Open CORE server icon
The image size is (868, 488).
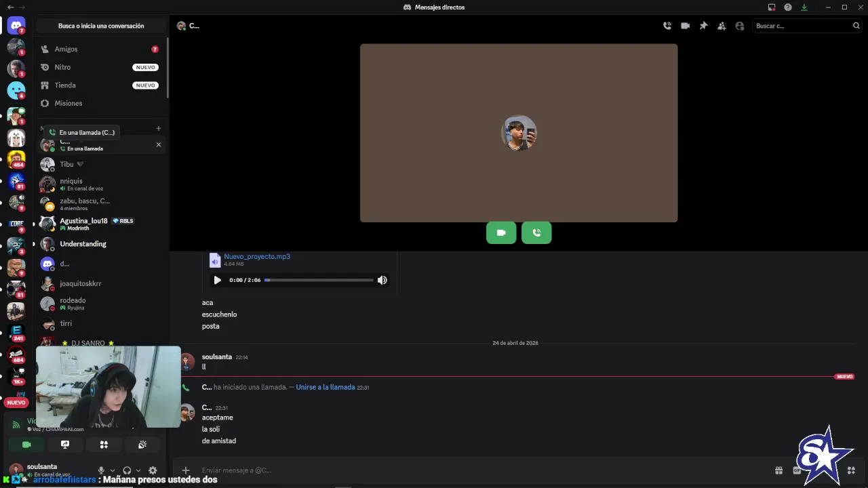(x=16, y=224)
